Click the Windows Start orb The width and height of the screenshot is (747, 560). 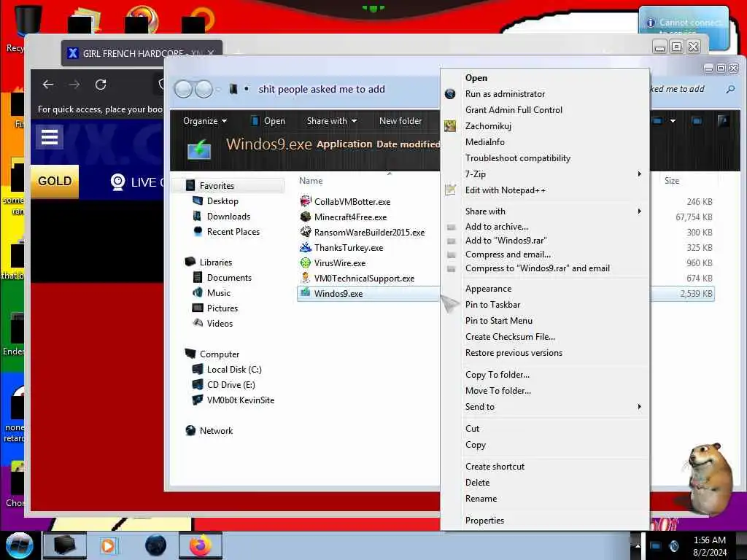(x=20, y=545)
